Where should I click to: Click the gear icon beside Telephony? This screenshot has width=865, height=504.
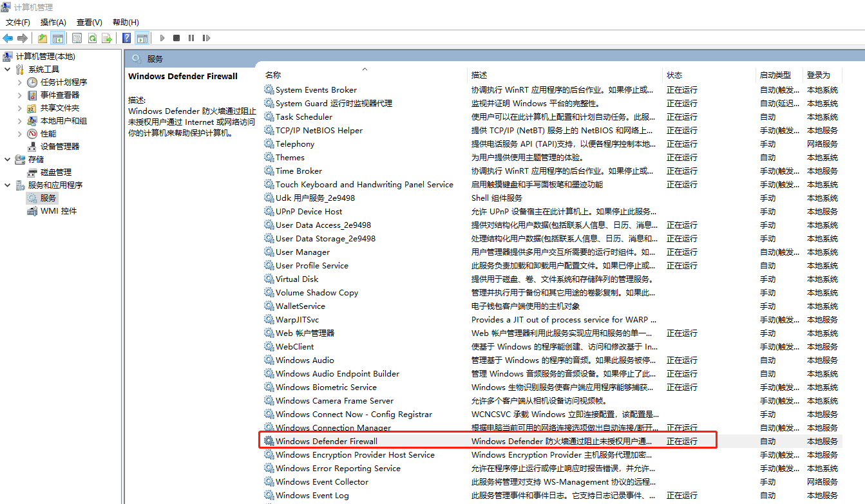coord(269,144)
